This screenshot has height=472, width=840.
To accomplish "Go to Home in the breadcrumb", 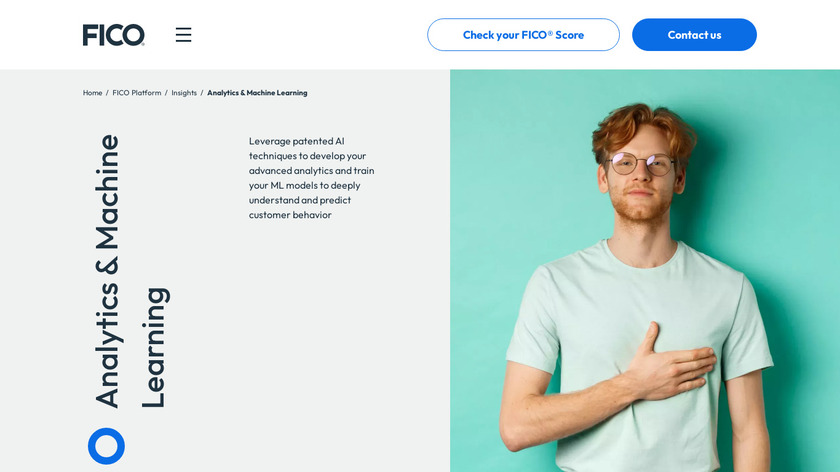I will point(92,93).
